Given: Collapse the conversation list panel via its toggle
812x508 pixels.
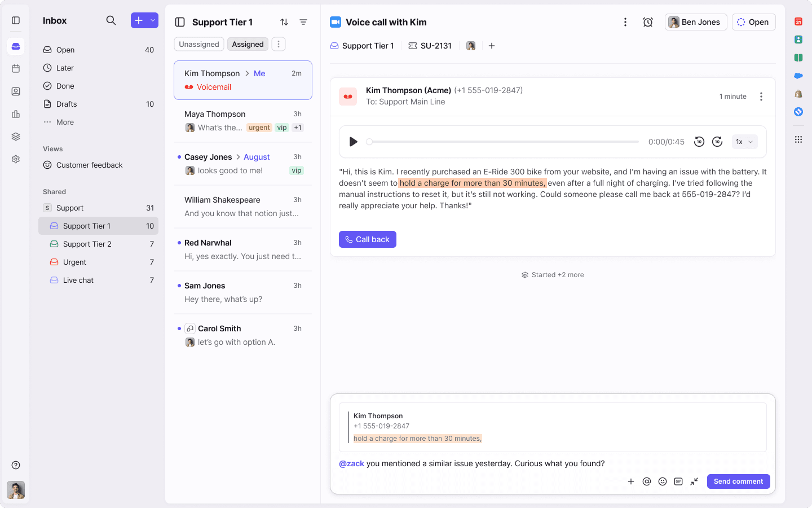Looking at the screenshot, I should (x=179, y=21).
